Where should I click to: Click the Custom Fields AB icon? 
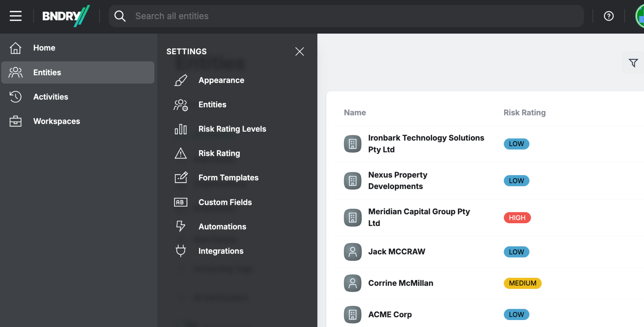coord(181,202)
